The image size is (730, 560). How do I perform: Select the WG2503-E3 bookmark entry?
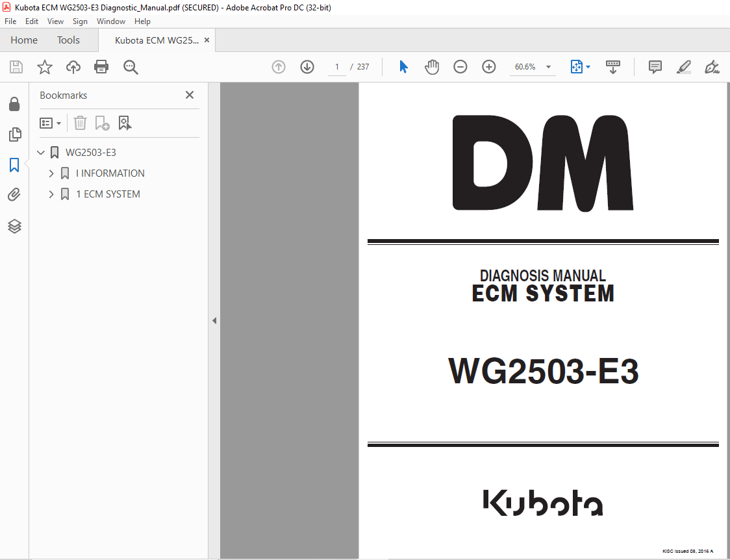pos(91,153)
